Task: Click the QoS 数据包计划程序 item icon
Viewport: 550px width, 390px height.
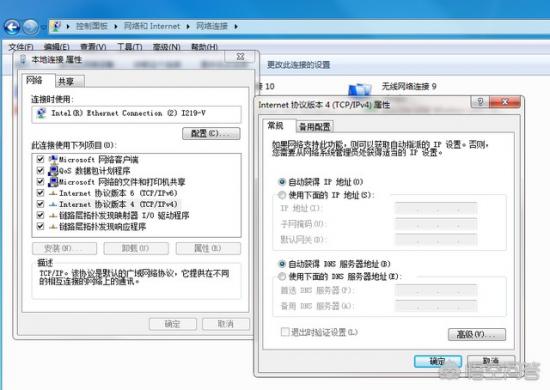Action: 53,171
